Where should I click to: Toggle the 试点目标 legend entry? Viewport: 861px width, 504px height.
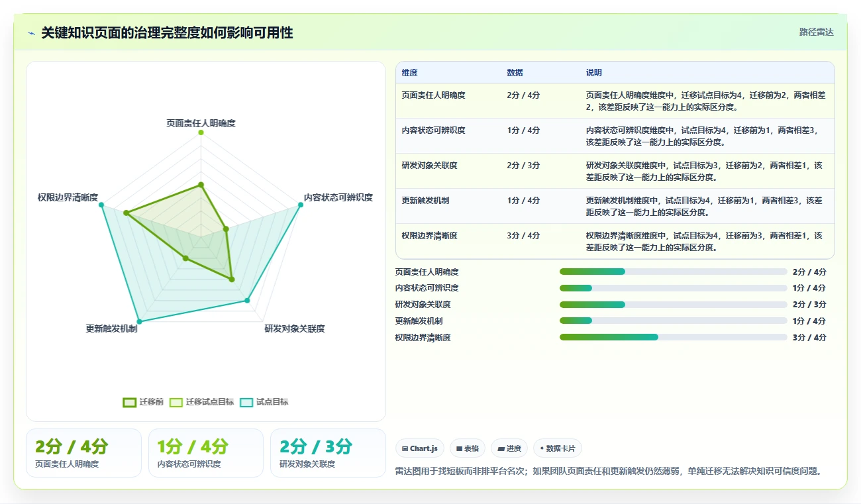(x=264, y=402)
